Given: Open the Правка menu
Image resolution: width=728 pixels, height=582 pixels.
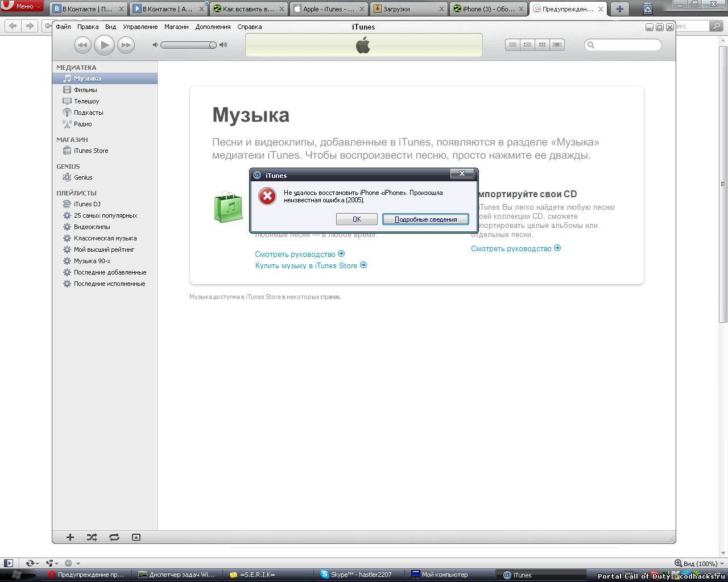Looking at the screenshot, I should pos(88,27).
